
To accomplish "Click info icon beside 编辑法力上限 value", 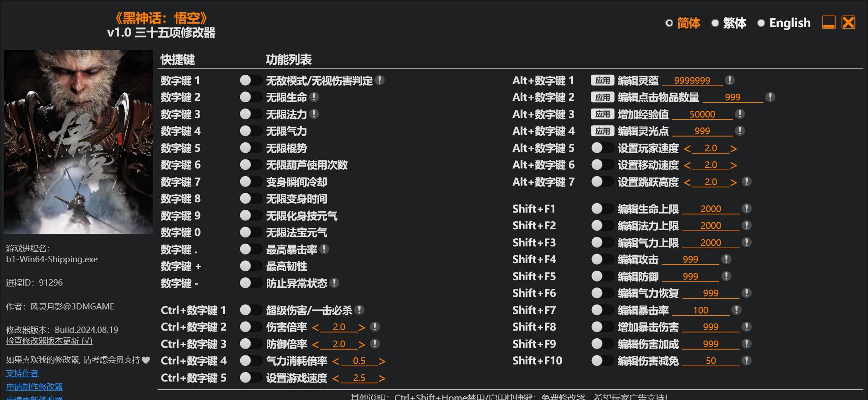I will click(x=747, y=225).
